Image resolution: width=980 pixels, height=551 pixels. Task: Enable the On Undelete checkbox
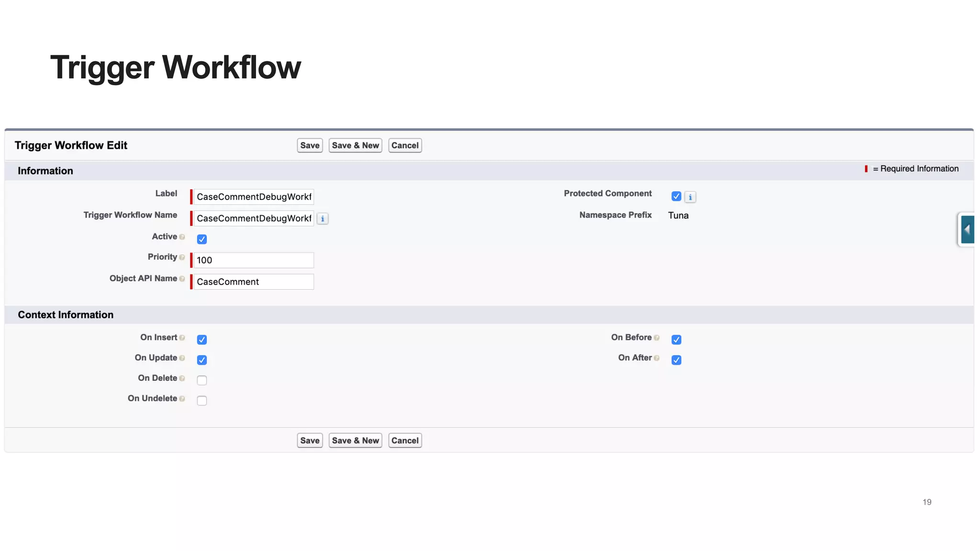click(202, 400)
